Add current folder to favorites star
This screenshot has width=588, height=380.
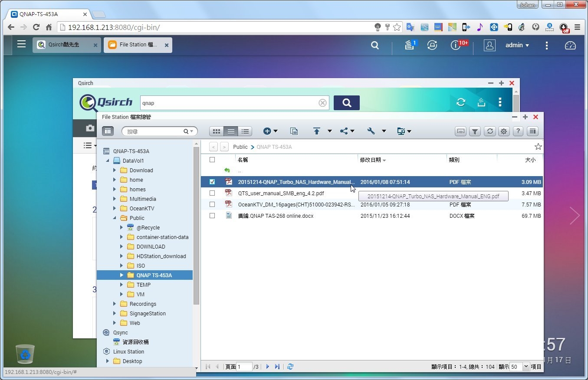point(538,147)
